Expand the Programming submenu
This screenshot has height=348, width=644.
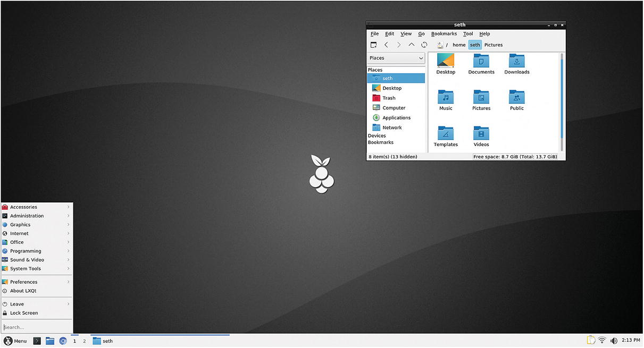tap(36, 251)
